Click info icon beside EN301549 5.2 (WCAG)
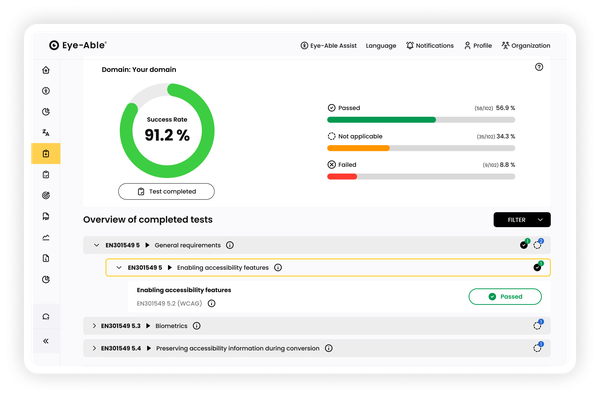Screen dimensions: 600x396 211,303
